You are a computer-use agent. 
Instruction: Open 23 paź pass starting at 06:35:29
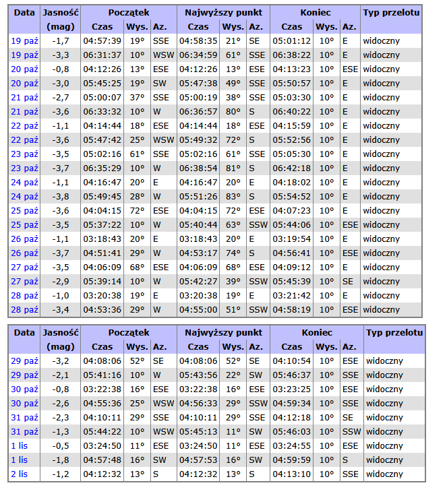[24, 168]
